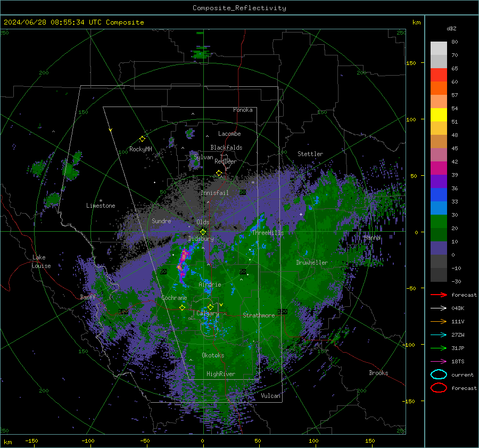
Task: Select the yellow 54-51 dBZ color swatch
Action: [x=439, y=115]
